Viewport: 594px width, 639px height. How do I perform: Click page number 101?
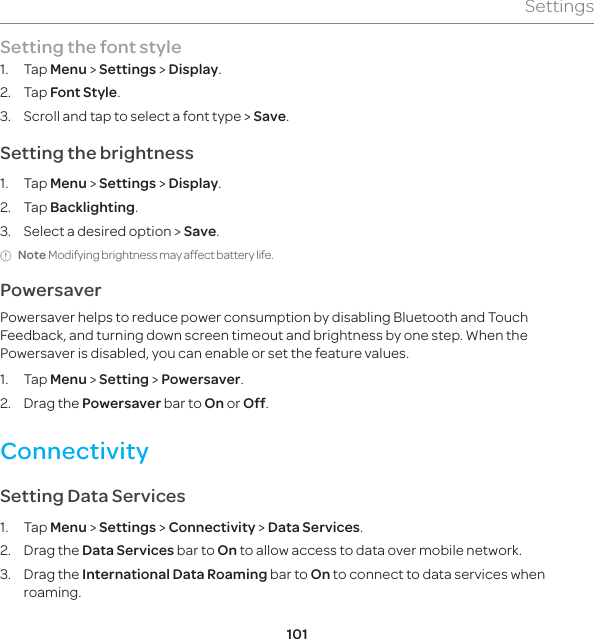point(297,634)
